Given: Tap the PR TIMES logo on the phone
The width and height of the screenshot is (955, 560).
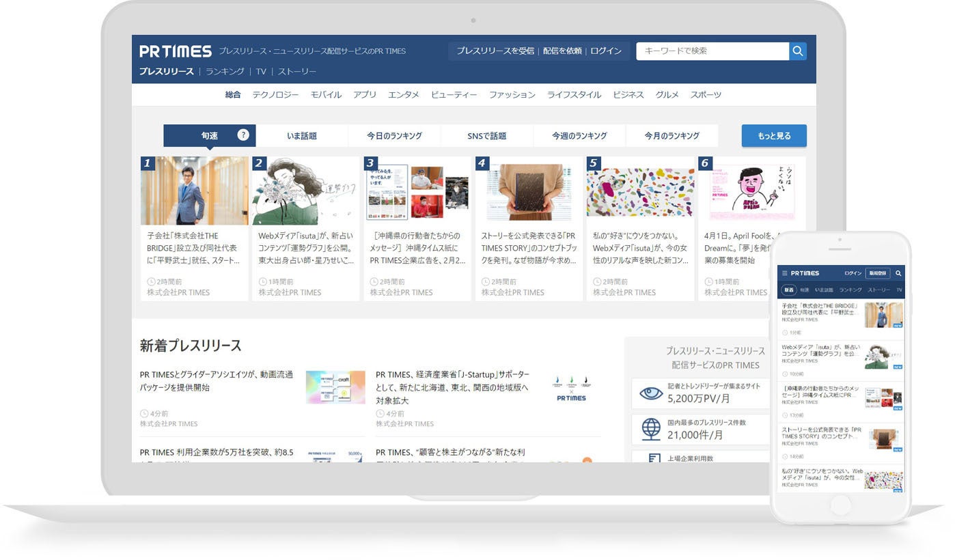Looking at the screenshot, I should point(805,273).
